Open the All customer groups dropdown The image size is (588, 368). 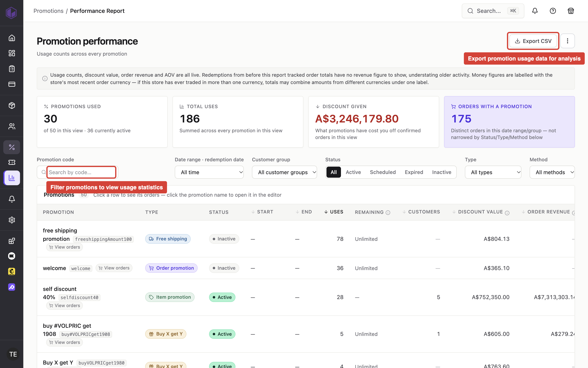pyautogui.click(x=284, y=172)
